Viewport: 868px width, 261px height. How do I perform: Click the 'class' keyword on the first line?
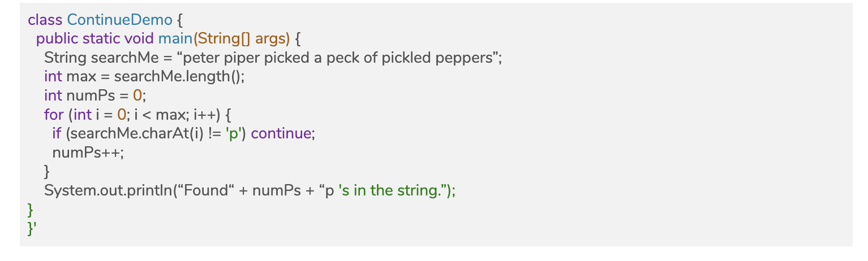(x=45, y=20)
